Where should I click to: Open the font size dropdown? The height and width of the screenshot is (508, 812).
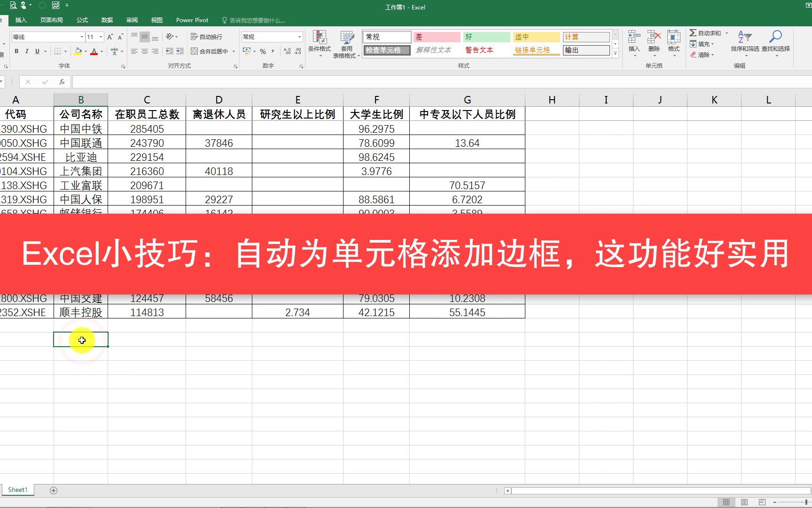(x=101, y=37)
